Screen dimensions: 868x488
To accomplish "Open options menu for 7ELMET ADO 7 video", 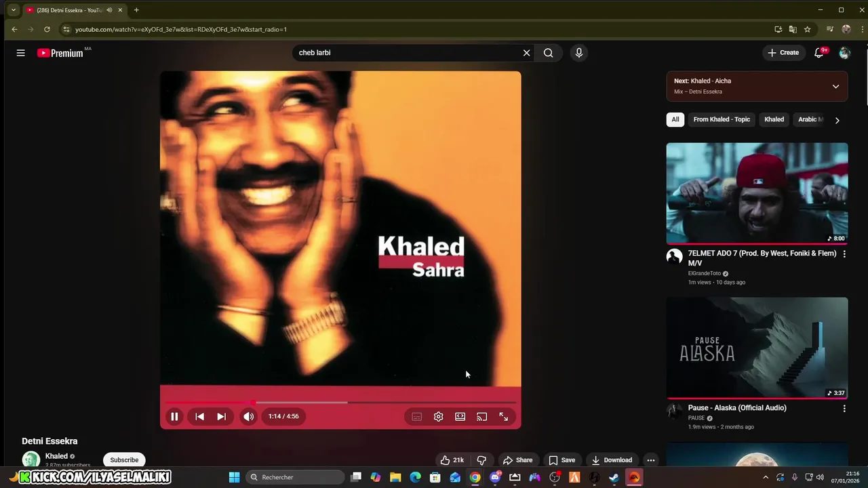I will (844, 253).
